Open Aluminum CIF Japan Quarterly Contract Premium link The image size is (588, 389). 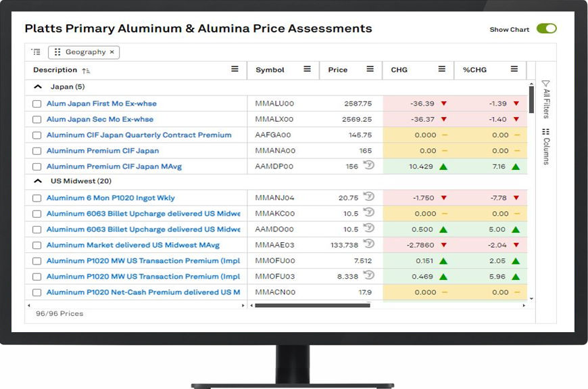(139, 135)
